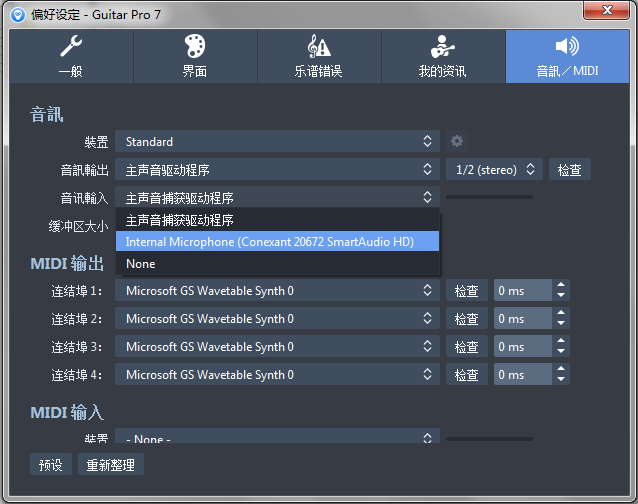Increase 连结埠 1 latency ms stepper
This screenshot has width=638, height=504.
click(x=561, y=286)
